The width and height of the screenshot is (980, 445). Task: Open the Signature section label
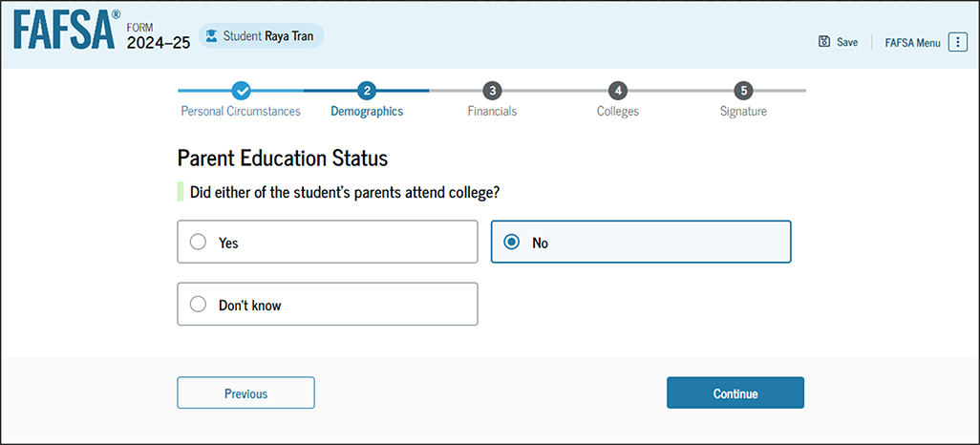coord(743,112)
